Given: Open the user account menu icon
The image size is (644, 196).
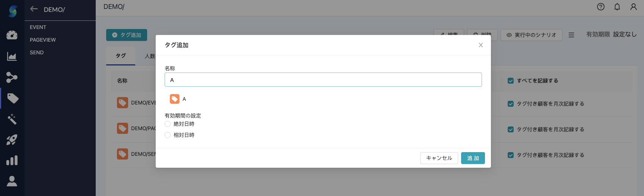Looking at the screenshot, I should click(x=634, y=7).
